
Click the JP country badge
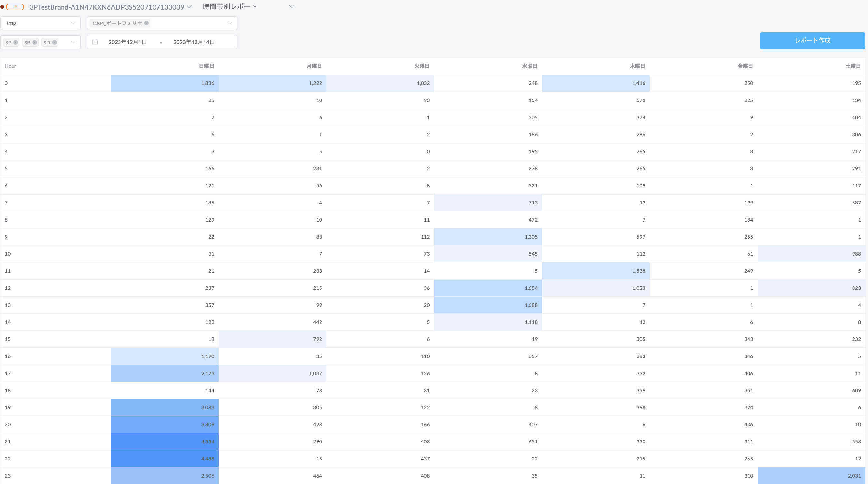15,7
